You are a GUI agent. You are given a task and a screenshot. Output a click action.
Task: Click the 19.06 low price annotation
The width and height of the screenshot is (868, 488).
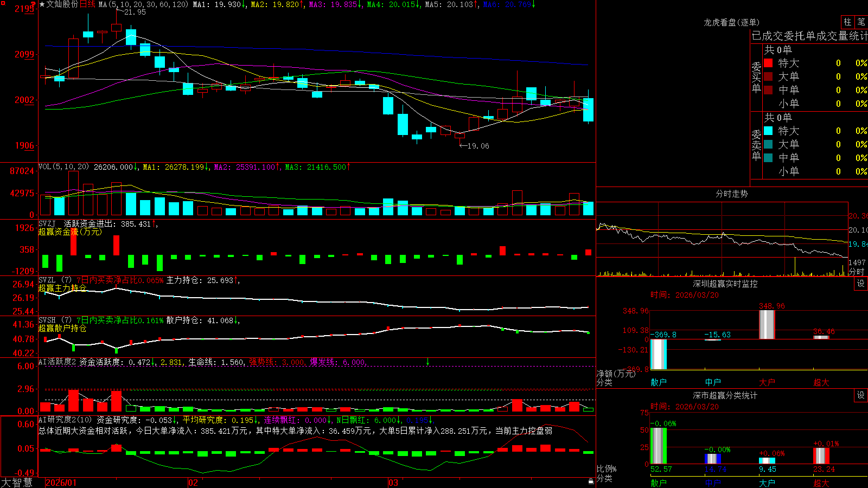tap(478, 146)
